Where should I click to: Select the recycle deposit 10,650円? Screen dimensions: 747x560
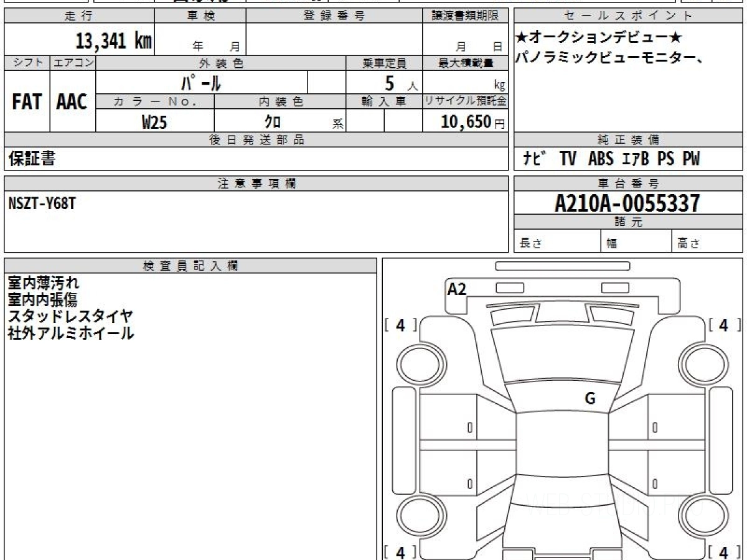click(473, 123)
